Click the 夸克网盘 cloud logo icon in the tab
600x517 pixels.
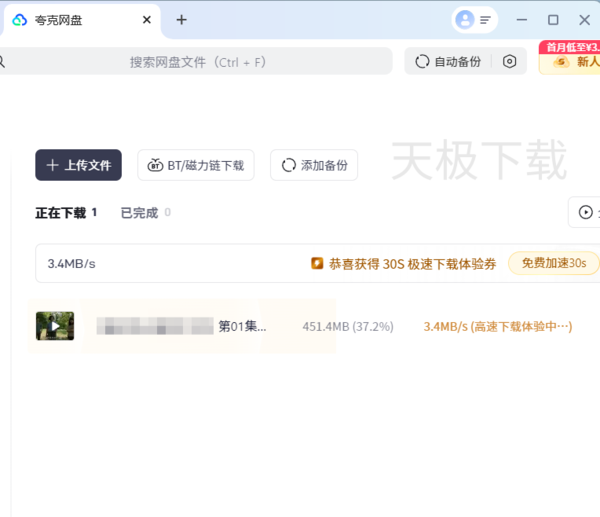click(x=20, y=20)
